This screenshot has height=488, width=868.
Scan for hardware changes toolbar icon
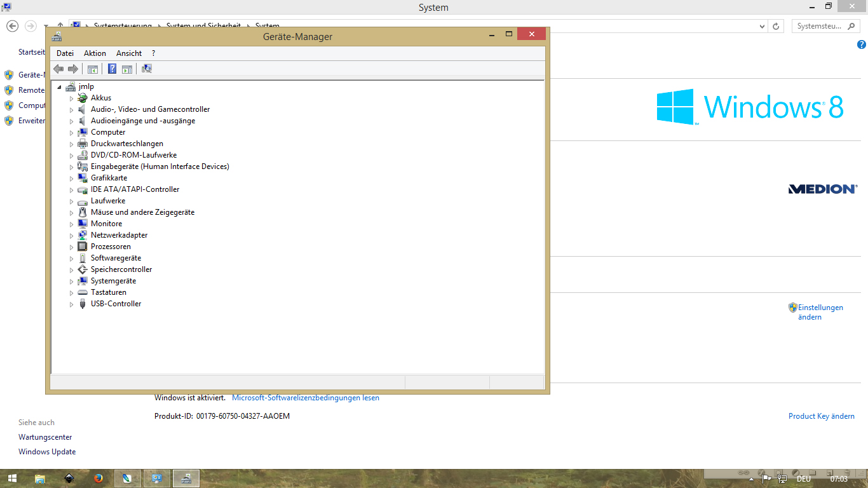tap(147, 69)
